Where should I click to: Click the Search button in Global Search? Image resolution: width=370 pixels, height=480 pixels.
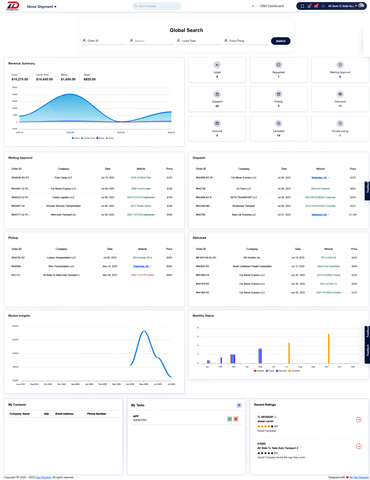[x=281, y=41]
